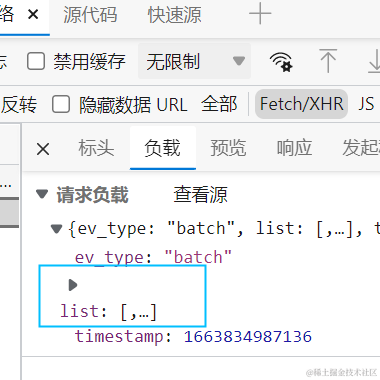Screen dimensions: 380x380
Task: Select the Fetch/XHR filter
Action: click(x=301, y=104)
